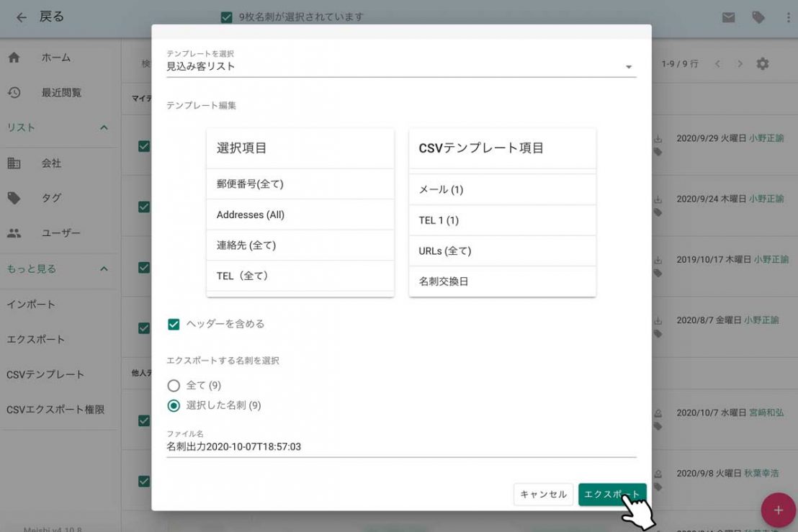The image size is (798, 532).
Task: Collapse the リスト sidebar section
Action: 104,127
